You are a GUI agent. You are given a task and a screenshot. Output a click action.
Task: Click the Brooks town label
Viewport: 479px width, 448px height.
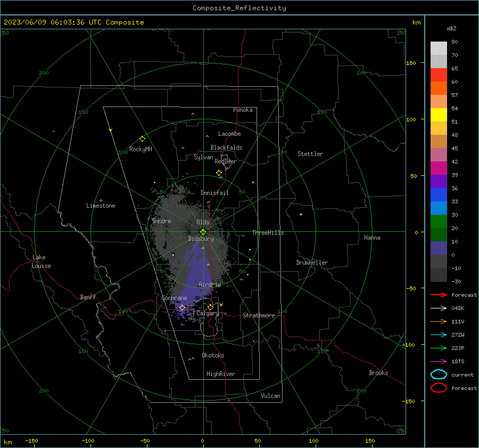click(x=378, y=373)
